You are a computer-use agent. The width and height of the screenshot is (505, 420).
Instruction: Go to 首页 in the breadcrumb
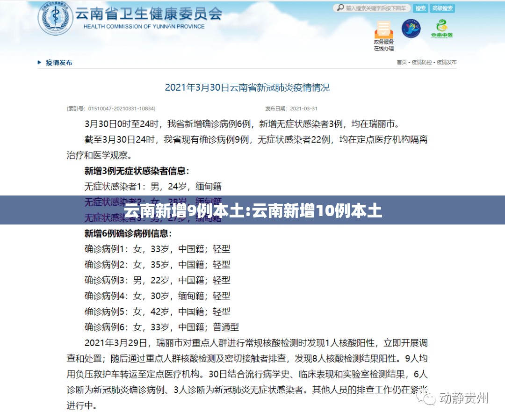click(402, 62)
